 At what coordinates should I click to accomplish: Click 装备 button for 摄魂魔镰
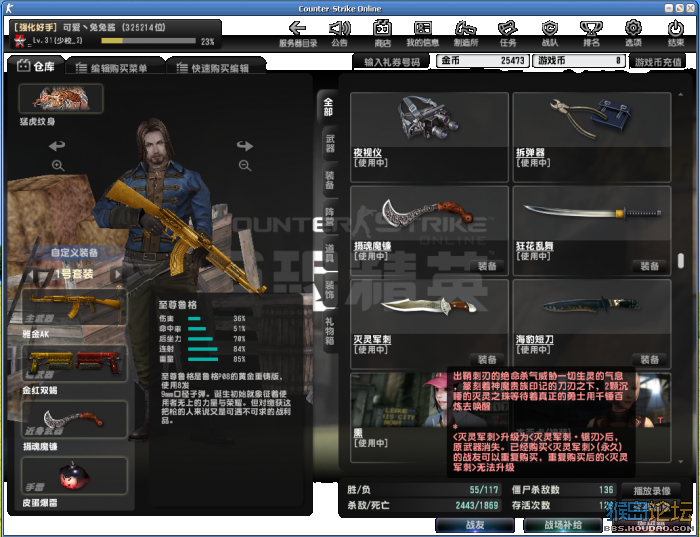[x=487, y=266]
